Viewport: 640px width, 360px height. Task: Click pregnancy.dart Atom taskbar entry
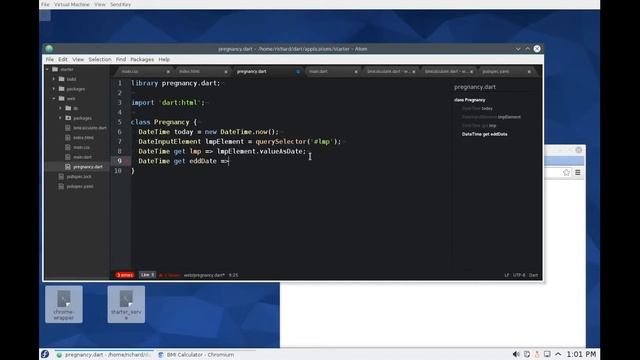coord(104,355)
